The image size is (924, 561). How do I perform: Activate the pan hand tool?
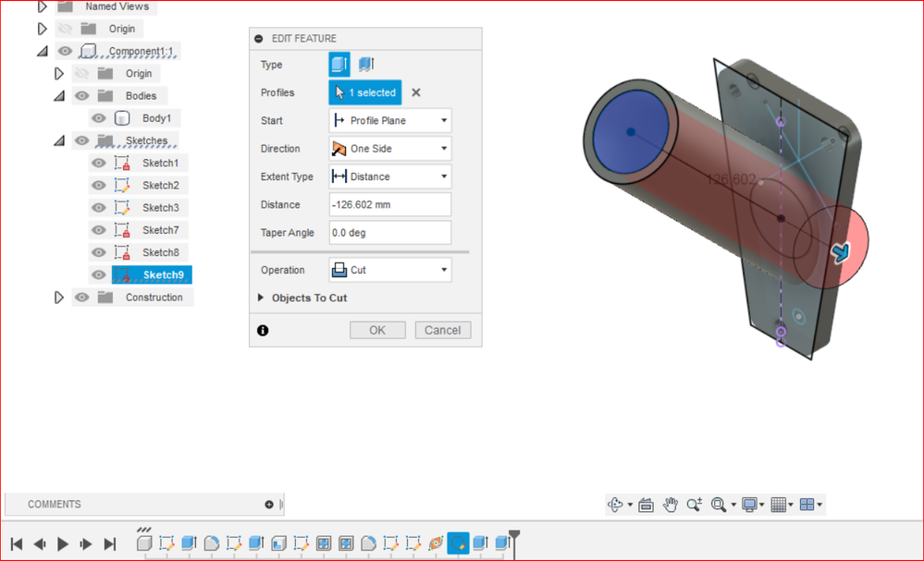tap(670, 505)
